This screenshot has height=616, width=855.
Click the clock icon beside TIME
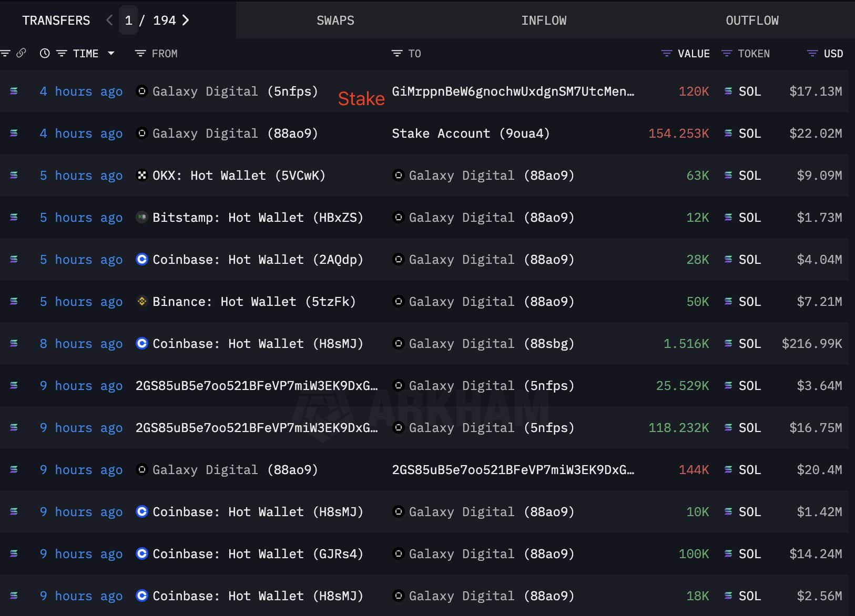[45, 53]
